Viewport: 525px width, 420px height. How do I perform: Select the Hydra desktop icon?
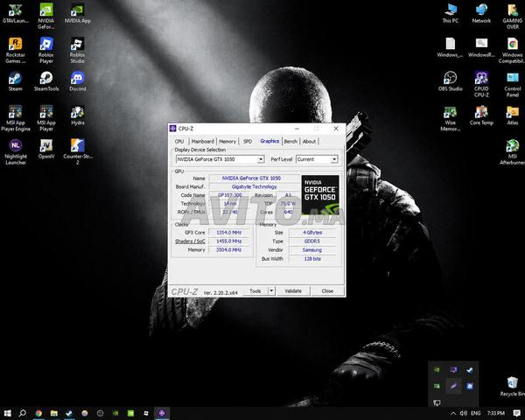(78, 115)
